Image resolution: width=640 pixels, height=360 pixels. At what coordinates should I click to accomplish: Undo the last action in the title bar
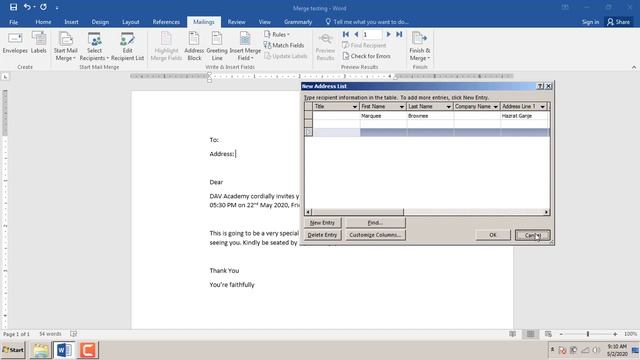coord(27,7)
